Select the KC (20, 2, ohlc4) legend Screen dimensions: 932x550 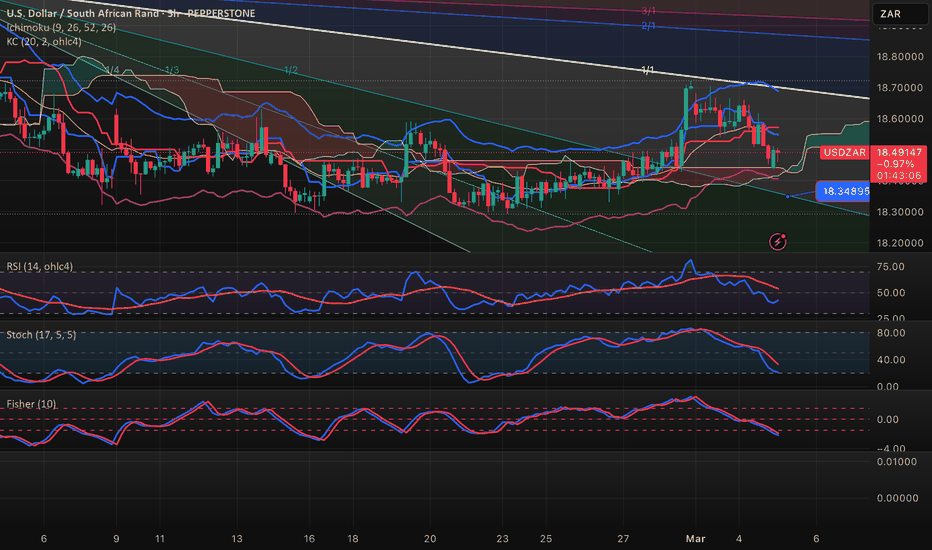pyautogui.click(x=44, y=42)
